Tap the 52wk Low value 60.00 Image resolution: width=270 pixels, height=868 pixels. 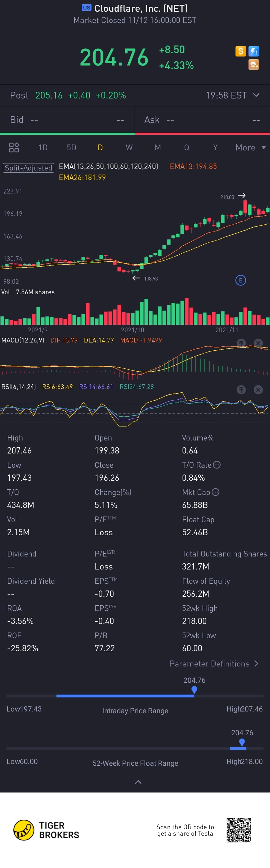[192, 648]
